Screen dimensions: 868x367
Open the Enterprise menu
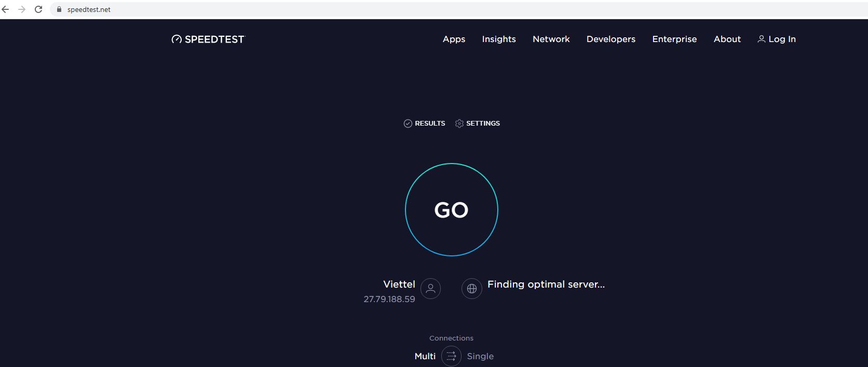pyautogui.click(x=674, y=39)
